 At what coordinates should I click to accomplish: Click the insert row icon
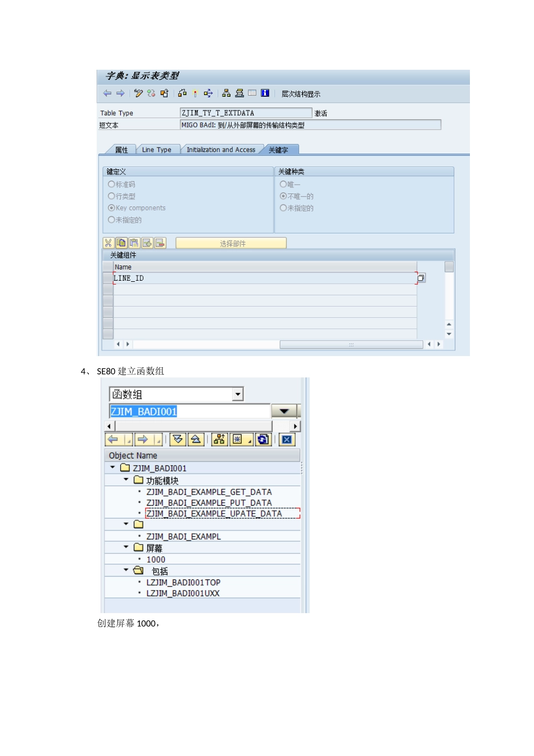(147, 243)
